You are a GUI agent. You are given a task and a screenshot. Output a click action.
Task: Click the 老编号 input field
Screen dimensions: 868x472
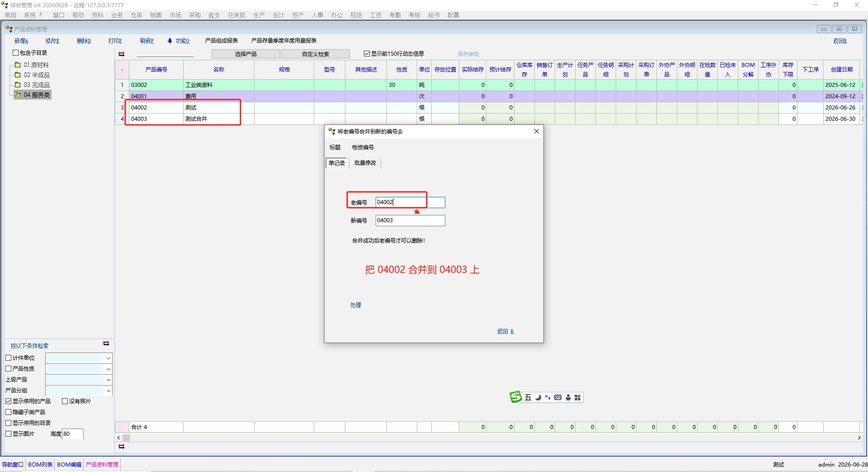pyautogui.click(x=410, y=202)
